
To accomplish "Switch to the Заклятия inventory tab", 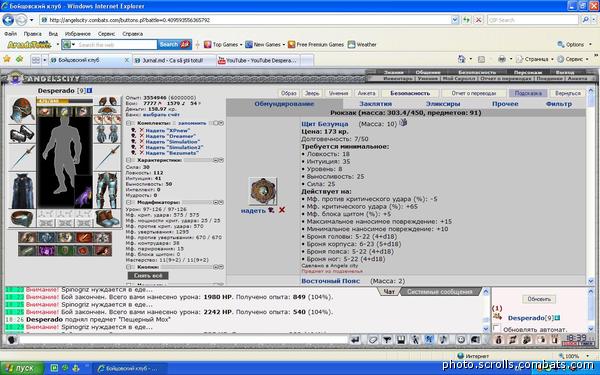I will point(375,104).
